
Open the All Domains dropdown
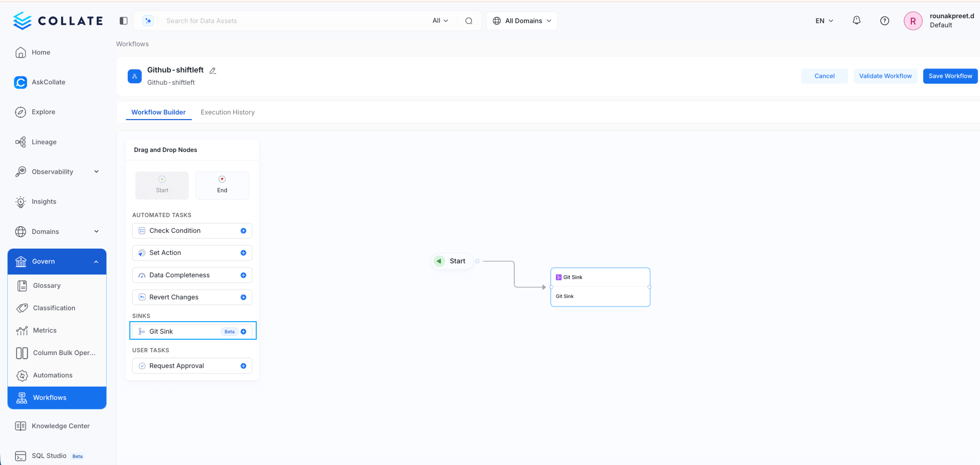point(522,20)
